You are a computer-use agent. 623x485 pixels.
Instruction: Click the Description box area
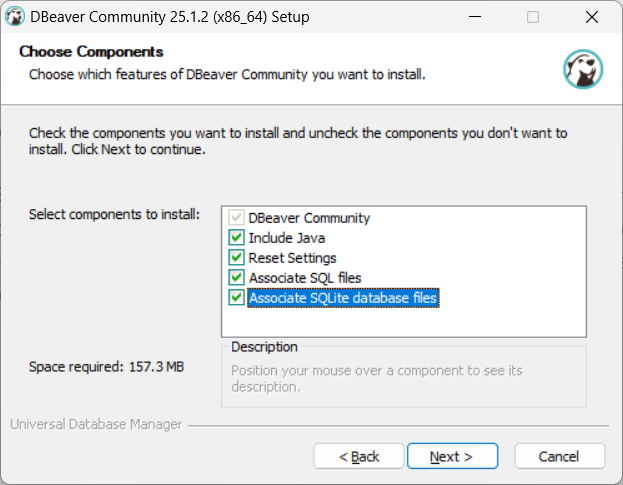point(404,377)
